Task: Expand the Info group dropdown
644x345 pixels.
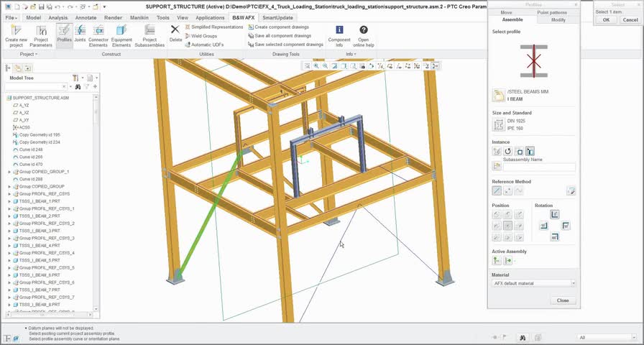Action: pyautogui.click(x=351, y=54)
